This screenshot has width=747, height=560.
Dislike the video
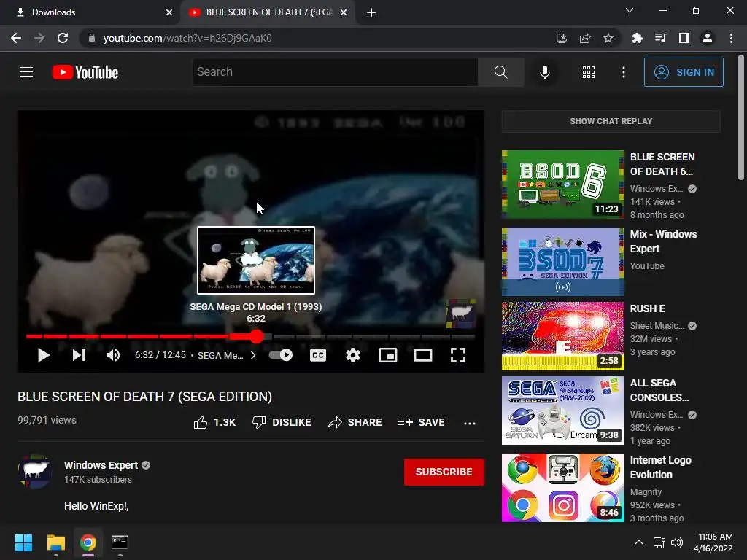(282, 422)
